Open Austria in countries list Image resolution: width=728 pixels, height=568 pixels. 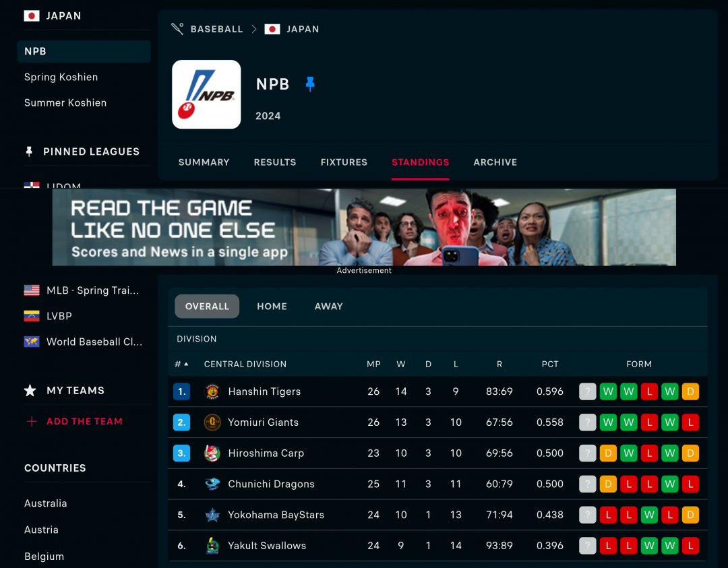41,530
